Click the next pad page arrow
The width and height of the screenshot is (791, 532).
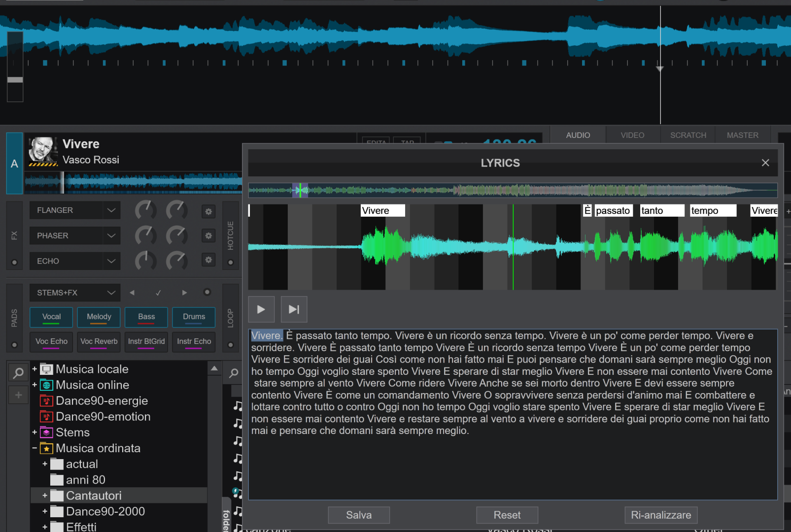coord(184,293)
